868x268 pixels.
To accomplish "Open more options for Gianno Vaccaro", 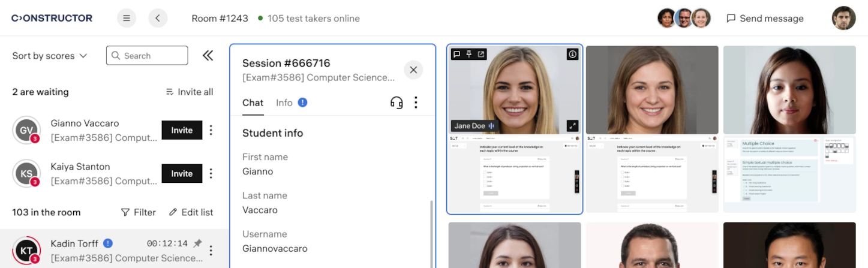I will coord(211,130).
